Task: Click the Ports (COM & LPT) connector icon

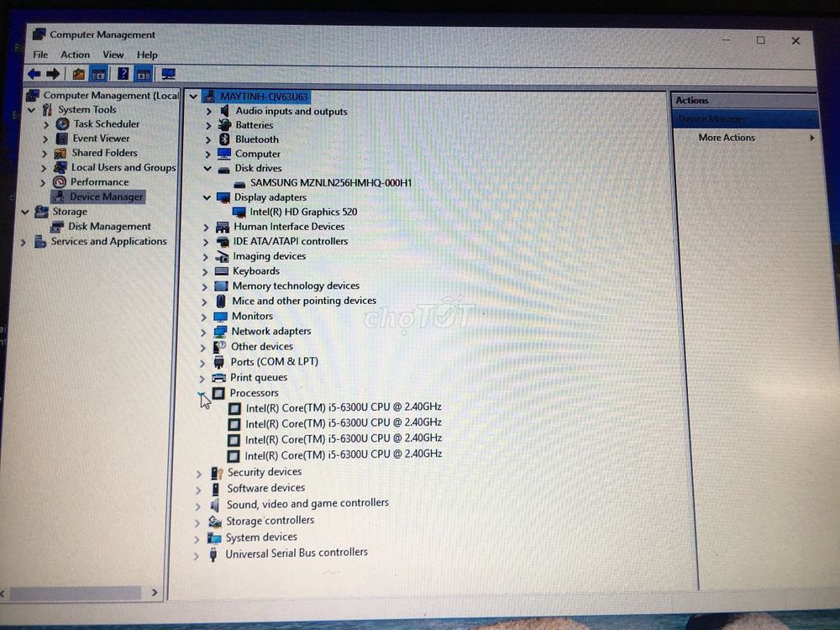Action: [218, 363]
